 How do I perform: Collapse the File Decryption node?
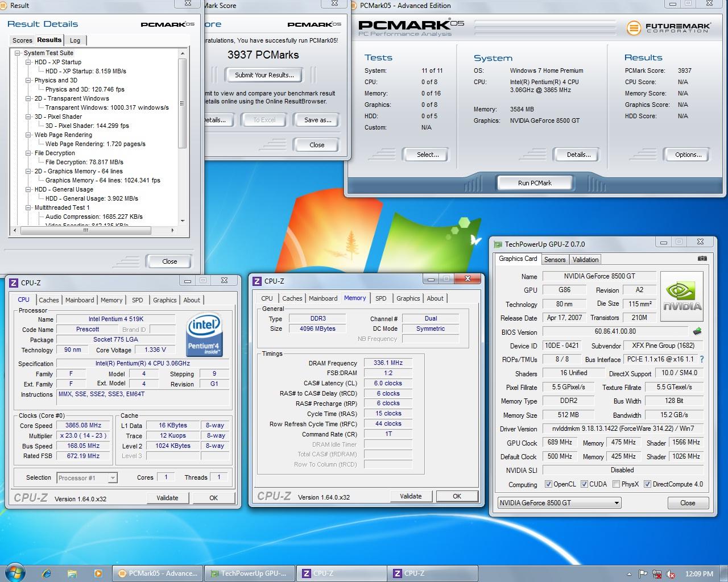tap(28, 153)
